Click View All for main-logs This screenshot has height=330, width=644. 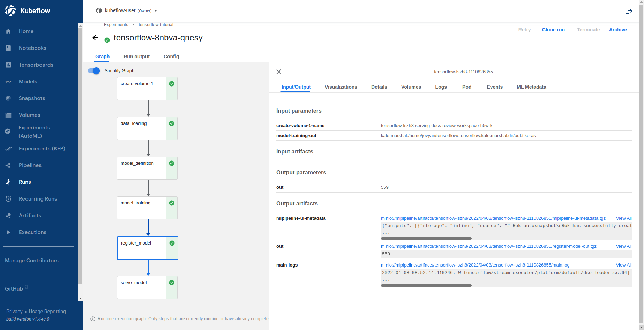pos(624,265)
